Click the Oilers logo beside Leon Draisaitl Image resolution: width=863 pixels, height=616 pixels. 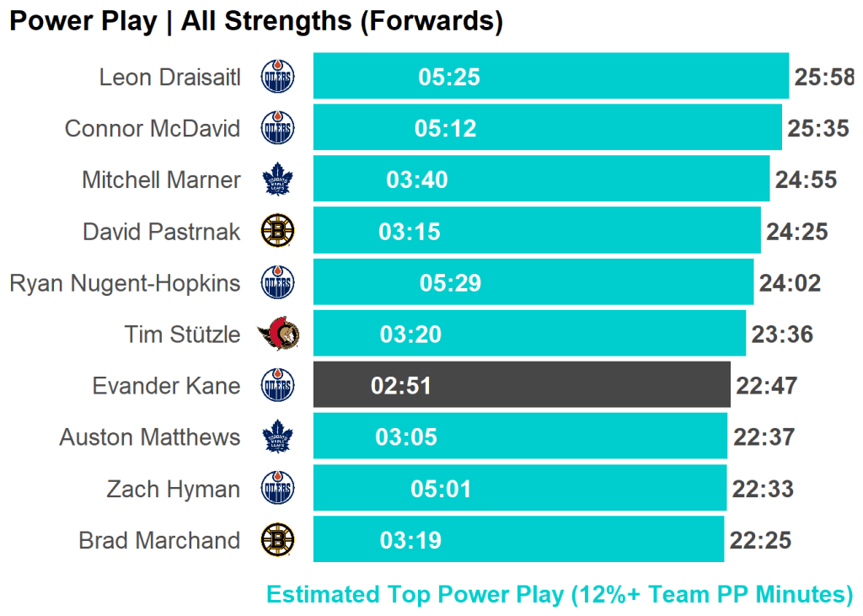pos(278,78)
